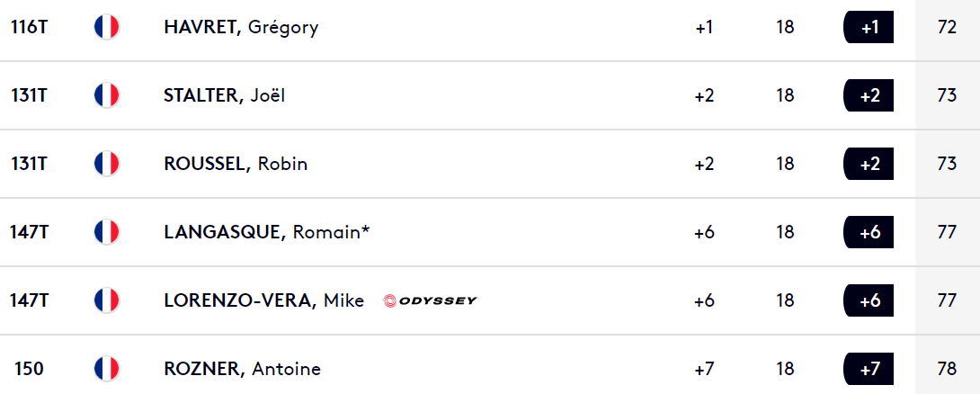Click Langasque's +6 round score badge
Image resolution: width=980 pixels, height=394 pixels.
tap(869, 232)
